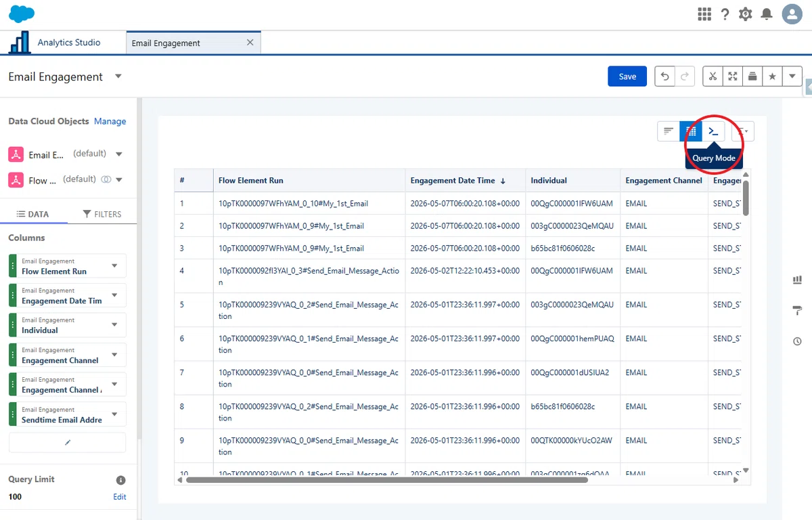Click the Save to briefcase toolbar icon
812x520 pixels.
[x=752, y=77]
